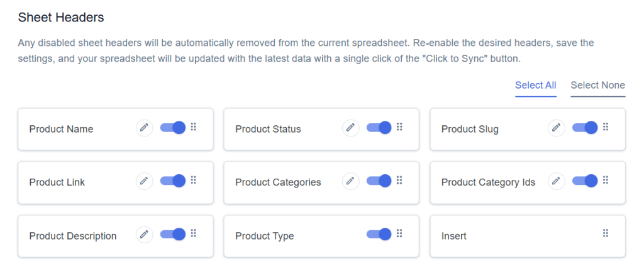This screenshot has width=644, height=273.
Task: Click pencil icon for Product Categories
Action: (350, 181)
